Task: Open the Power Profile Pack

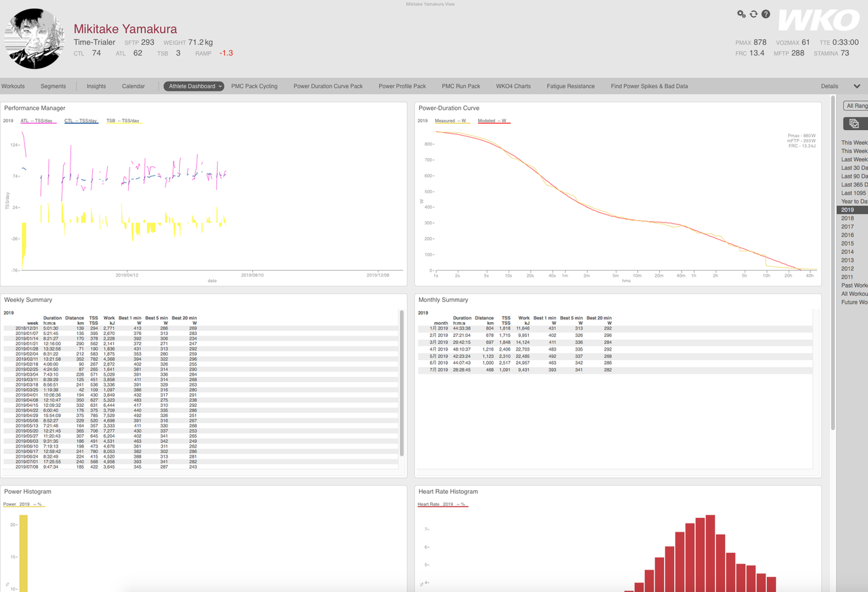Action: pos(402,86)
